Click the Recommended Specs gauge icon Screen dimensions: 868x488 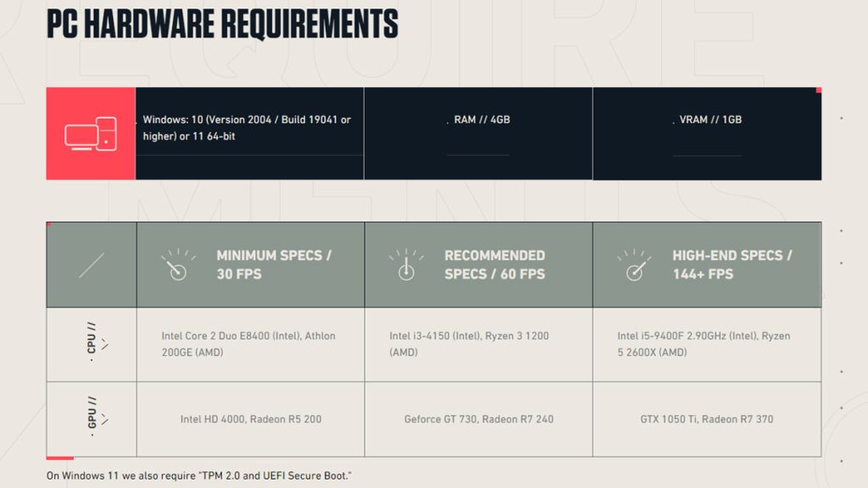tap(405, 264)
